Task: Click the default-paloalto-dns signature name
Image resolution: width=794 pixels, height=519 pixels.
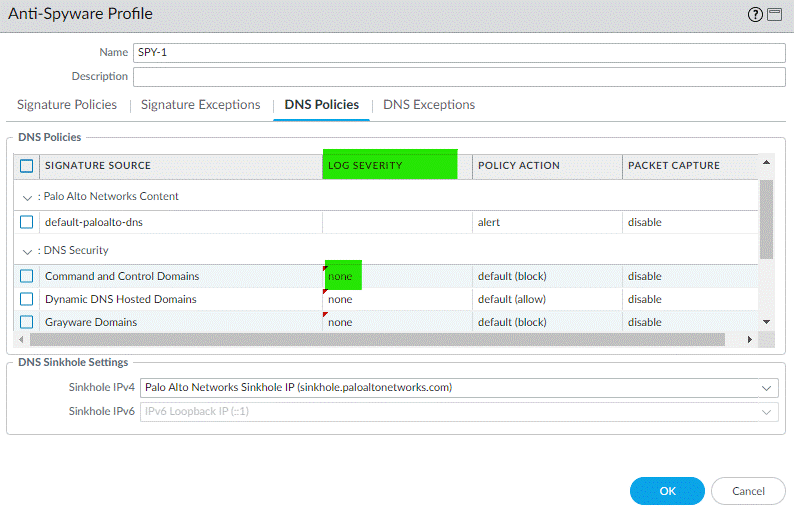Action: [x=94, y=222]
